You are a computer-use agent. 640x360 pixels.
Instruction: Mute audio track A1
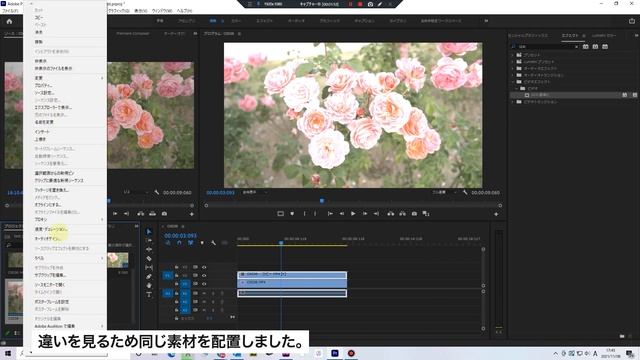click(x=204, y=293)
